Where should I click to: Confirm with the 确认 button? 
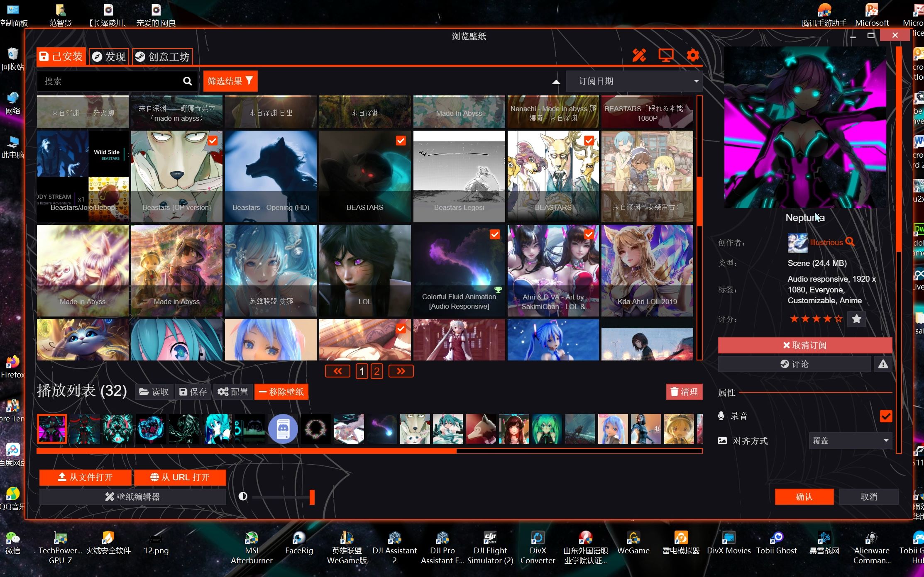click(804, 497)
